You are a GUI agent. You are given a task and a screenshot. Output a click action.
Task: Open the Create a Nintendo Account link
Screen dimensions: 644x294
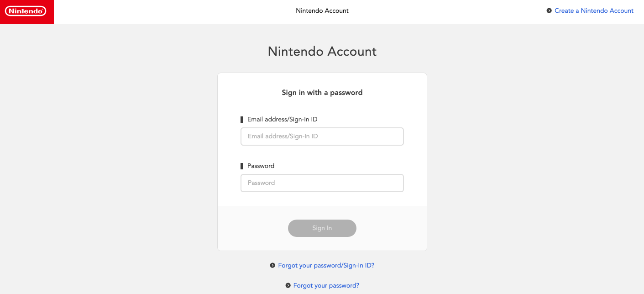click(x=594, y=10)
